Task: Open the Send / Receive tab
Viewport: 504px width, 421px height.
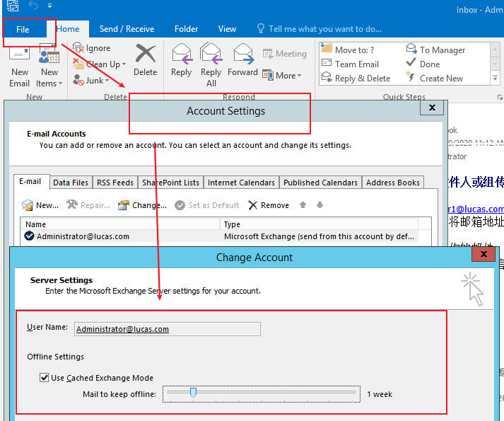Action: tap(127, 29)
